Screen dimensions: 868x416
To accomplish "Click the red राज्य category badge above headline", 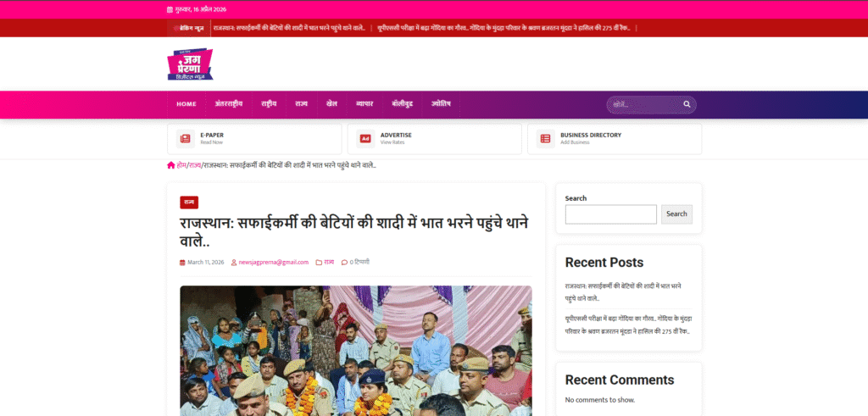I will [189, 202].
